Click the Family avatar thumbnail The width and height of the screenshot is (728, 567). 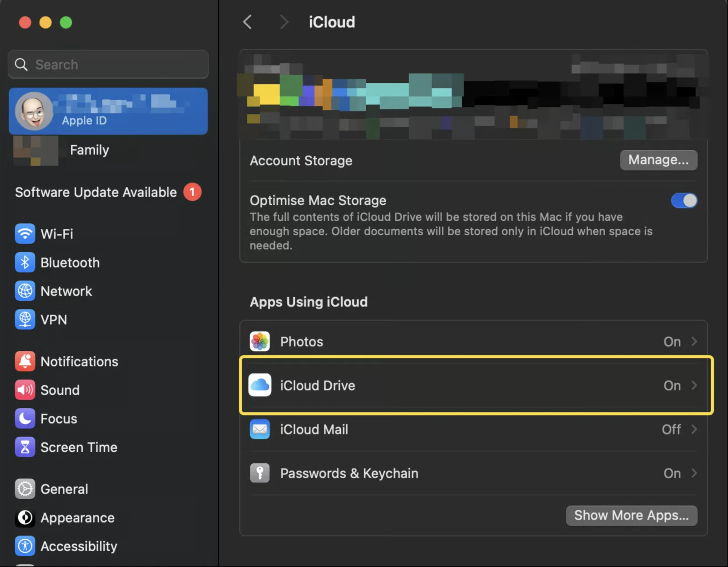35,151
